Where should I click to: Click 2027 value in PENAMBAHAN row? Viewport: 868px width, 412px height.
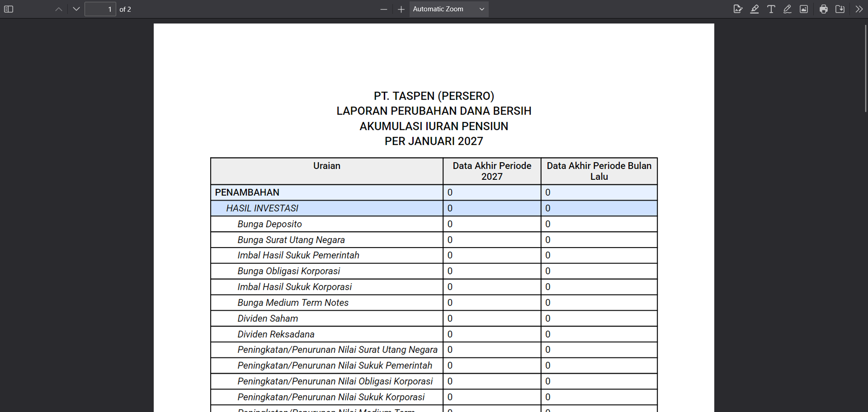pos(450,192)
